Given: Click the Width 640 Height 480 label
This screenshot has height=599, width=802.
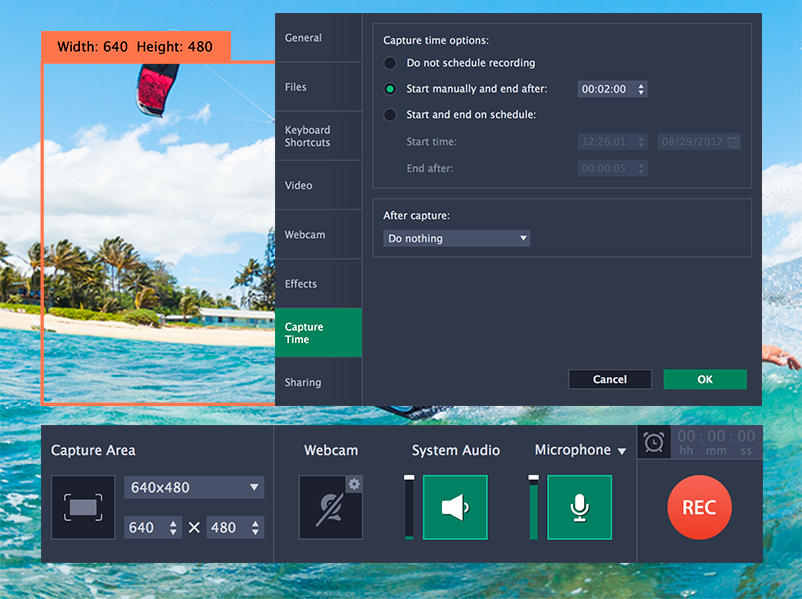Looking at the screenshot, I should pos(136,47).
